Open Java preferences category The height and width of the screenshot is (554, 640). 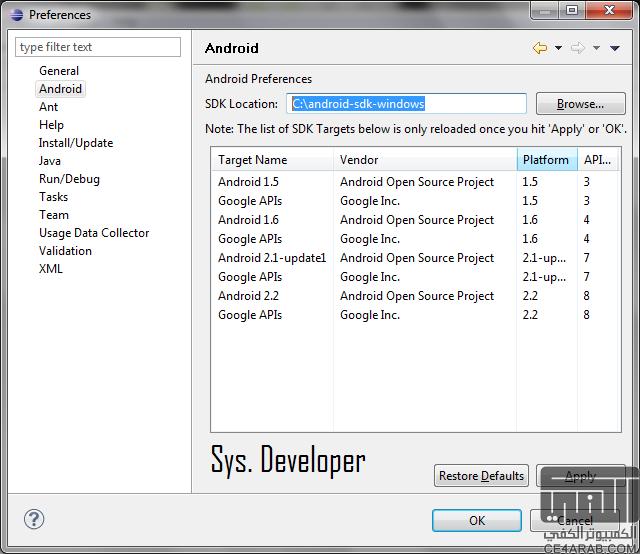point(50,161)
